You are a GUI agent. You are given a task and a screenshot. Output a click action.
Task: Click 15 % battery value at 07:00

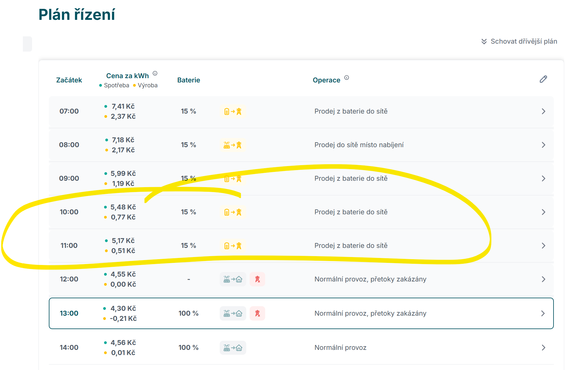(x=189, y=111)
